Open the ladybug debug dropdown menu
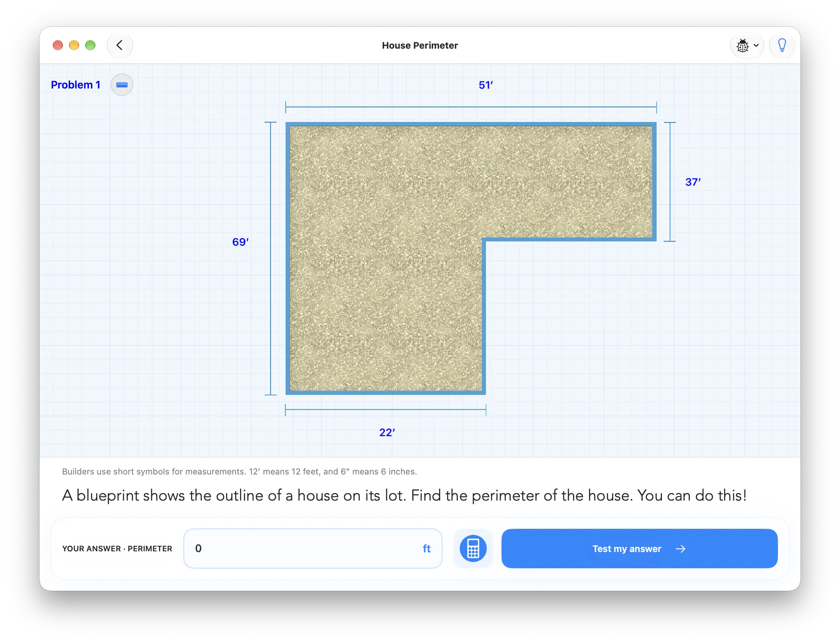 747,45
